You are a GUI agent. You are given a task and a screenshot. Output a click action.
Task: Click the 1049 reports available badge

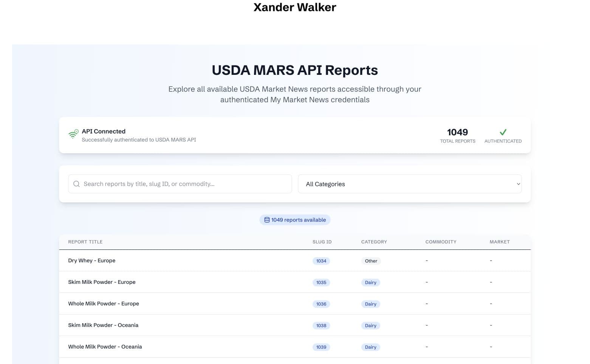tap(295, 220)
